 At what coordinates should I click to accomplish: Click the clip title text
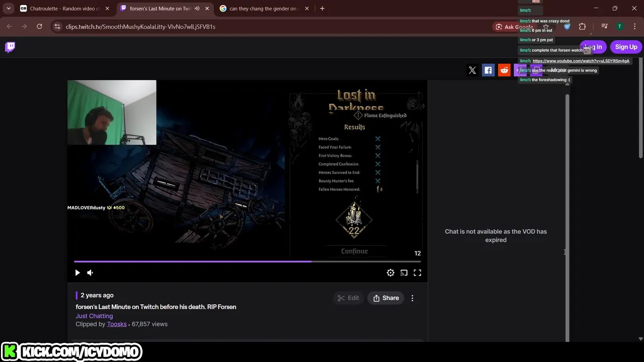[x=156, y=307]
